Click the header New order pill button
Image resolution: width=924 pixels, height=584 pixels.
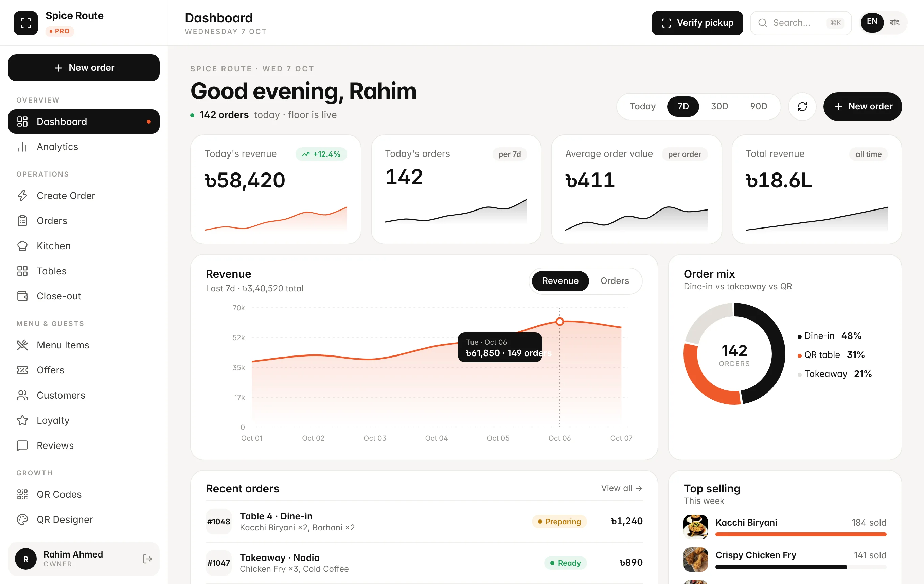[862, 107]
